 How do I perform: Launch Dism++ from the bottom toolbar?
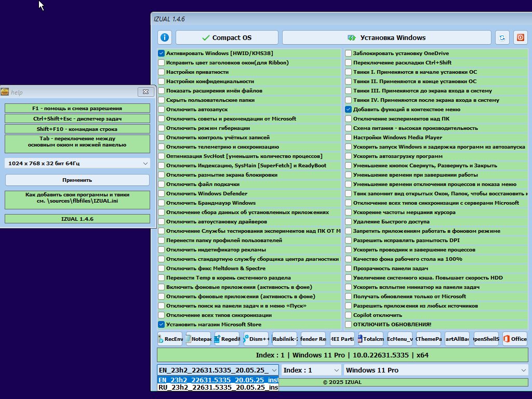pos(256,339)
